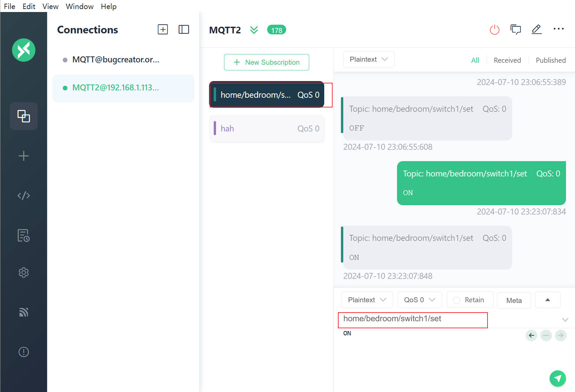Filter to Published messages

click(551, 60)
